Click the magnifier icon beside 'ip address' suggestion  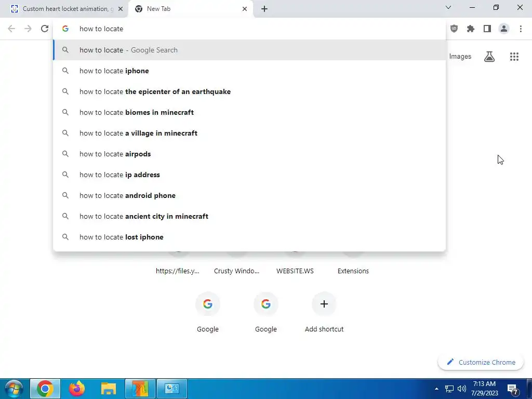click(65, 175)
